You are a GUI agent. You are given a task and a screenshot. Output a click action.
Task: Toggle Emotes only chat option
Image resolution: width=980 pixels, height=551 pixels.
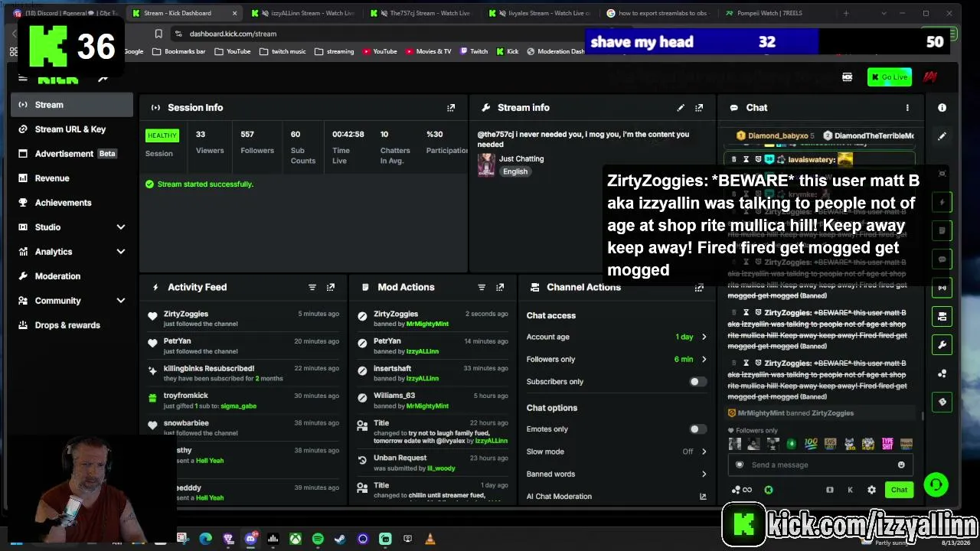click(x=697, y=429)
